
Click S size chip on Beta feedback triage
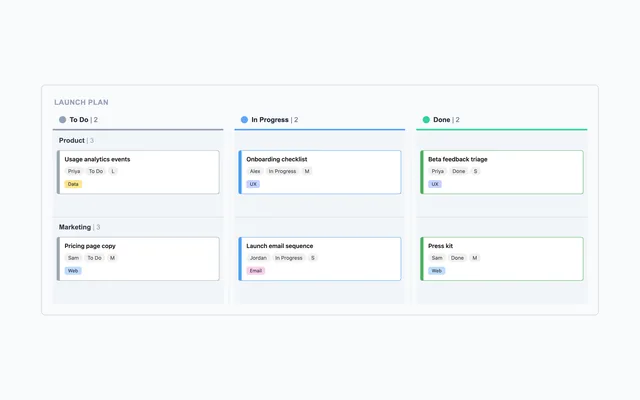476,171
